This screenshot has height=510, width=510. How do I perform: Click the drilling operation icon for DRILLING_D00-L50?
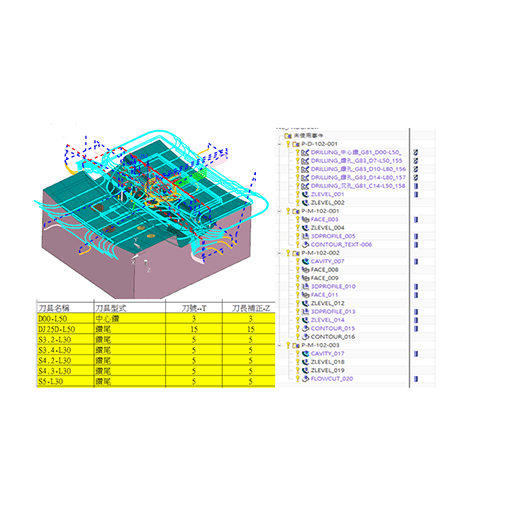[x=305, y=153]
